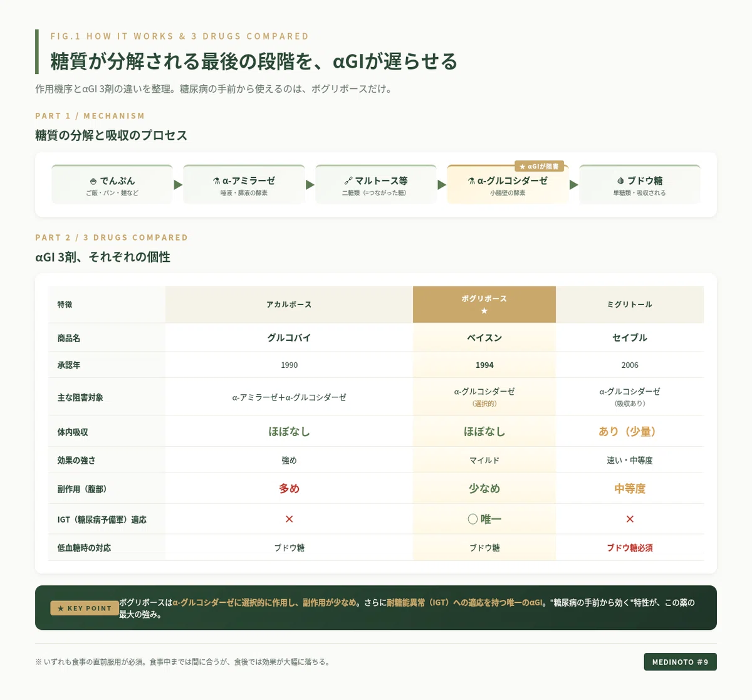The height and width of the screenshot is (700, 752).
Task: Click arrow after マルトース等 card
Action: 442,185
